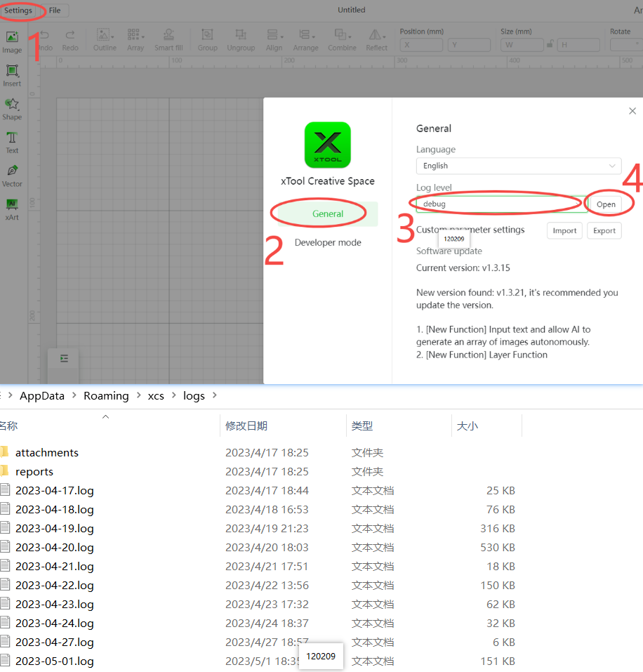Click the Y position input field
The height and width of the screenshot is (672, 643).
pos(469,44)
